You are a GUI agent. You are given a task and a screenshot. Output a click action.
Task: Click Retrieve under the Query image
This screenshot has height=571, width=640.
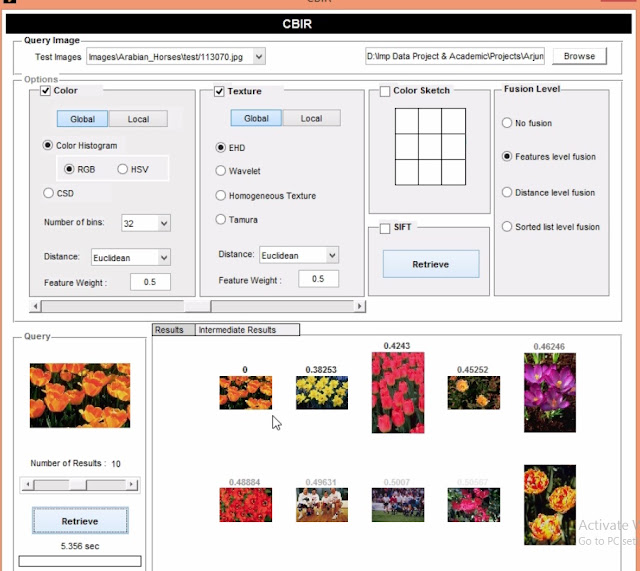point(80,521)
